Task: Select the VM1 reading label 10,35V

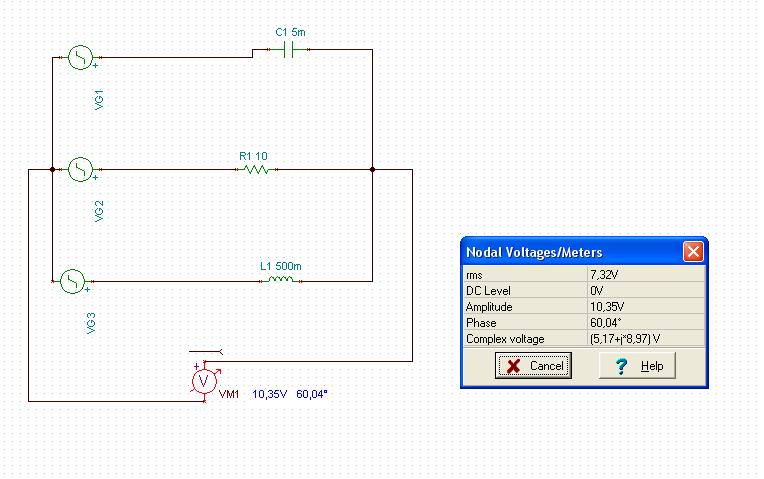Action: 269,394
